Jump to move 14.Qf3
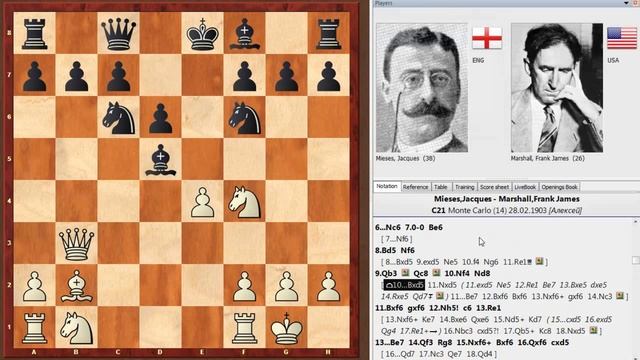 422,342
